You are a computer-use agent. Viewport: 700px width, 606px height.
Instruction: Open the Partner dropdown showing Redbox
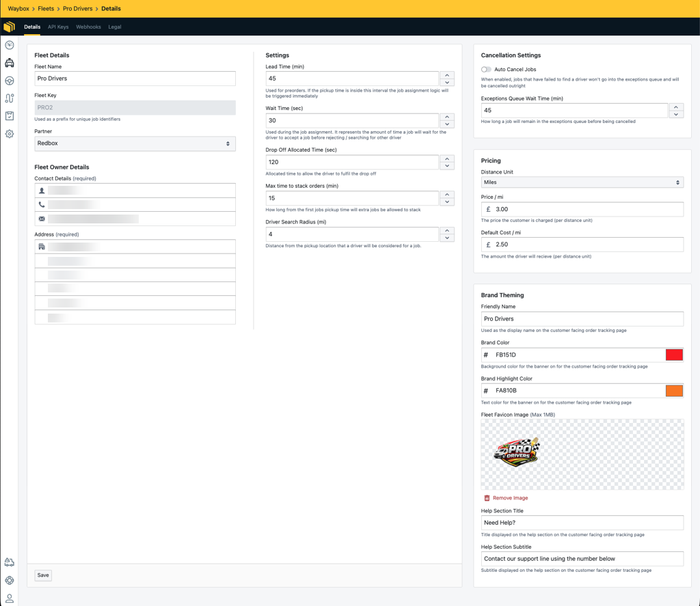tap(135, 143)
